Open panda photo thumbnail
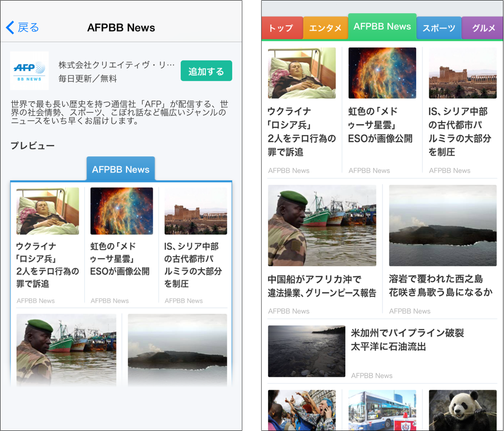504x431 pixels. [x=463, y=410]
